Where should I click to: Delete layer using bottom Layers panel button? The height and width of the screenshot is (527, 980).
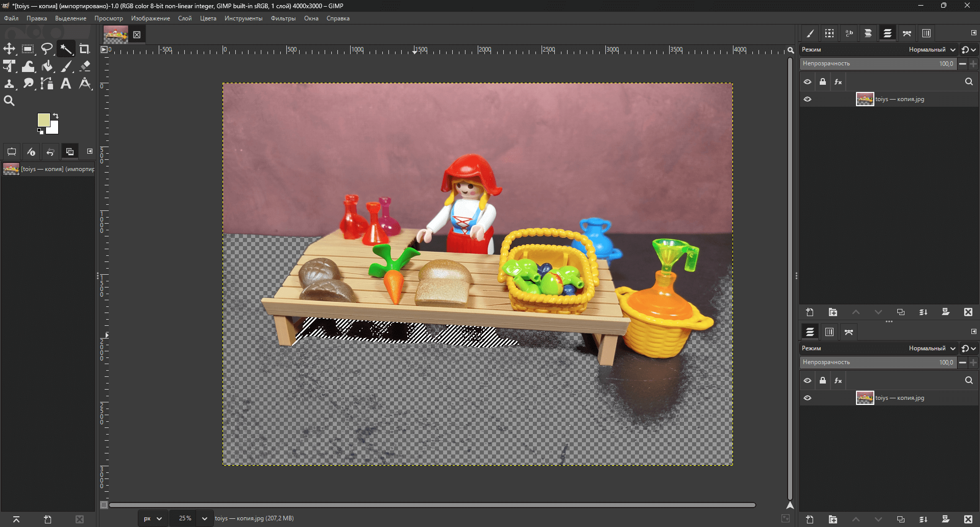point(968,519)
